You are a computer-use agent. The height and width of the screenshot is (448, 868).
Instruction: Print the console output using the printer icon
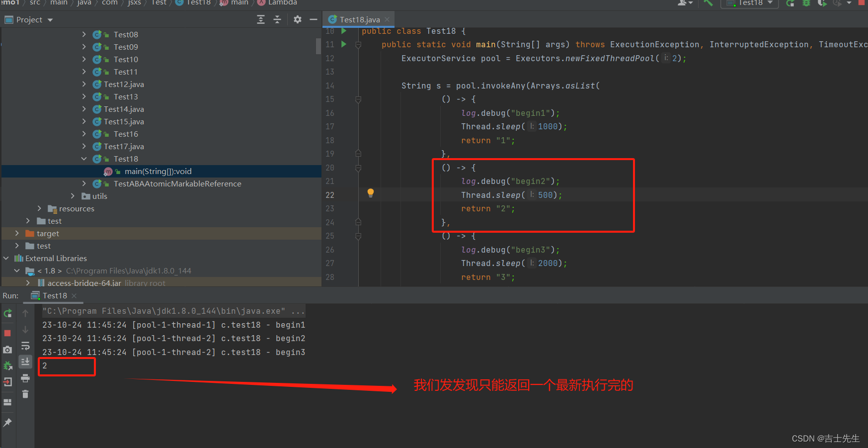click(25, 378)
